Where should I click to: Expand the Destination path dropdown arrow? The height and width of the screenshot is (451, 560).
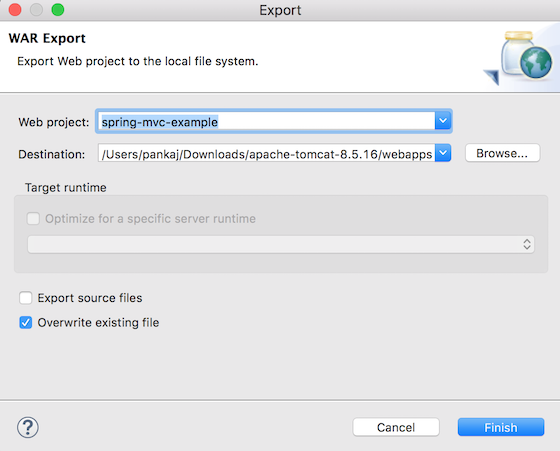coord(443,153)
